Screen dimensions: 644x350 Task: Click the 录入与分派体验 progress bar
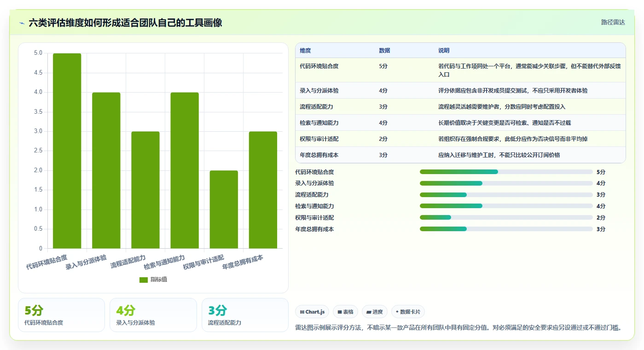[x=506, y=183]
